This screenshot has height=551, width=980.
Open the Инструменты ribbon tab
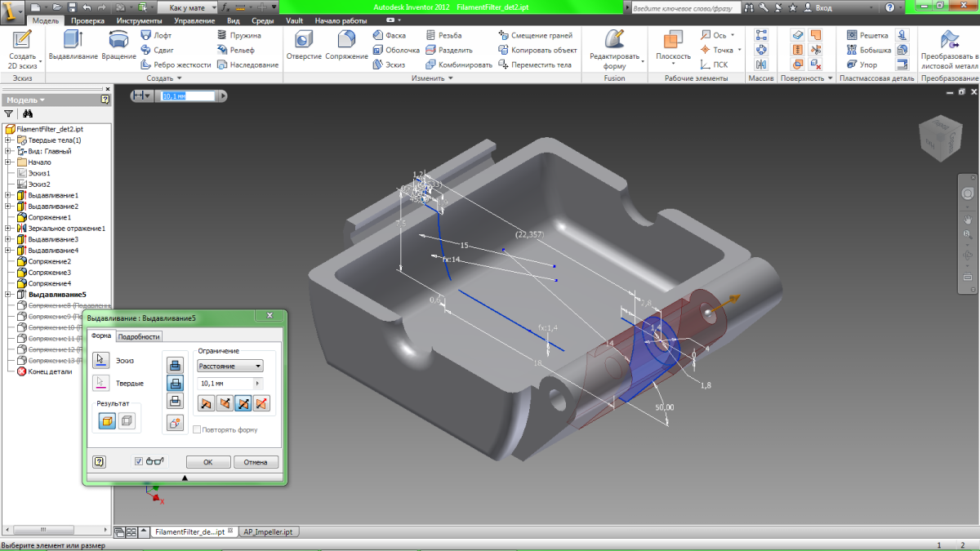[139, 20]
